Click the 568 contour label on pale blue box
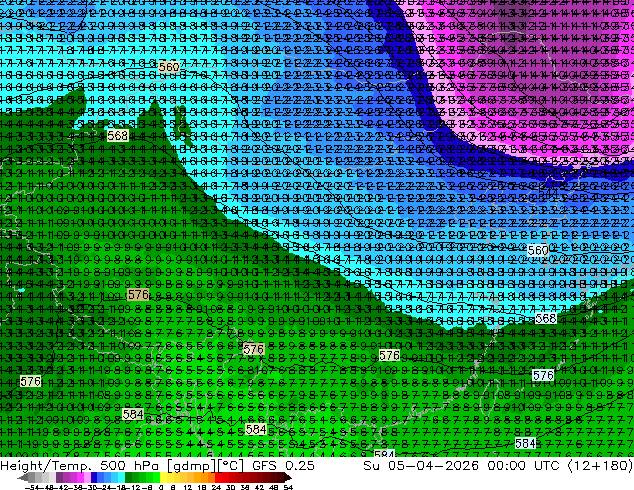This screenshot has width=634, height=490. [546, 319]
